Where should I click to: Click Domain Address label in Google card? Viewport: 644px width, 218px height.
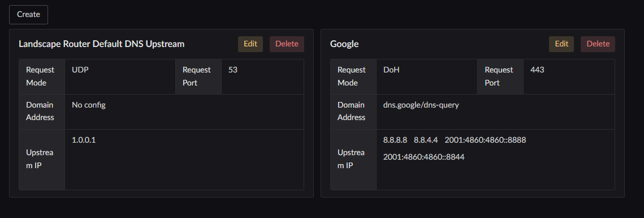tap(352, 111)
